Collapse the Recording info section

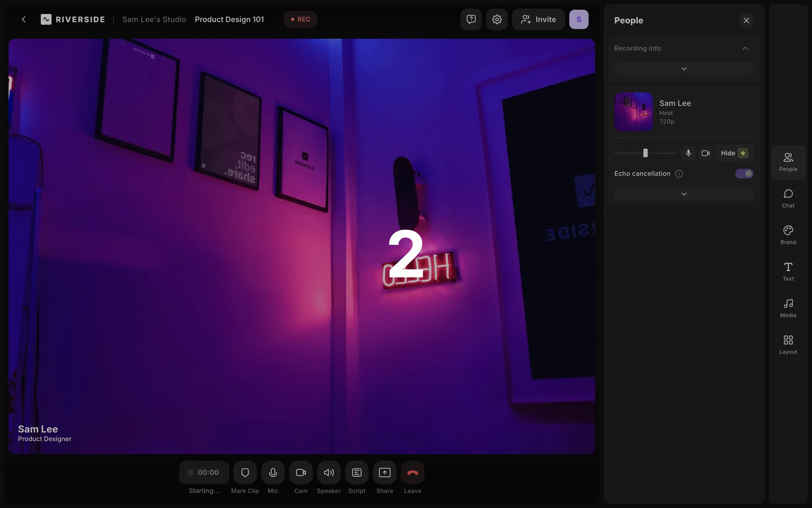745,48
